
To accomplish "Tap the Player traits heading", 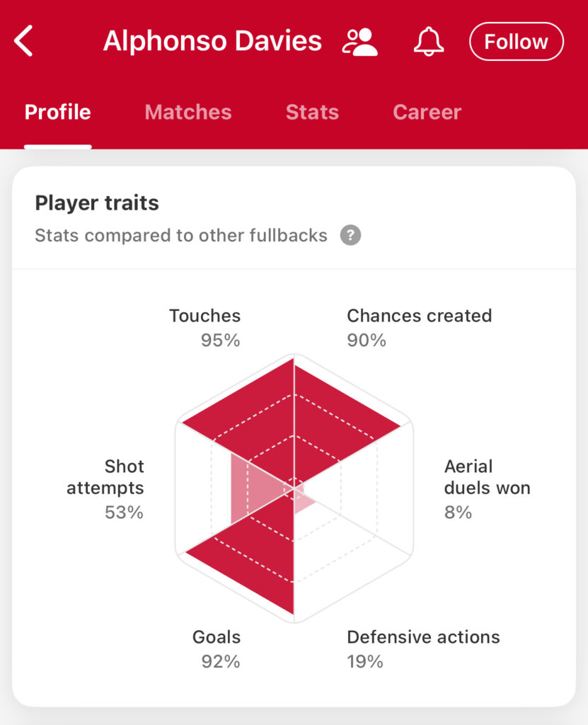I will coord(97,203).
